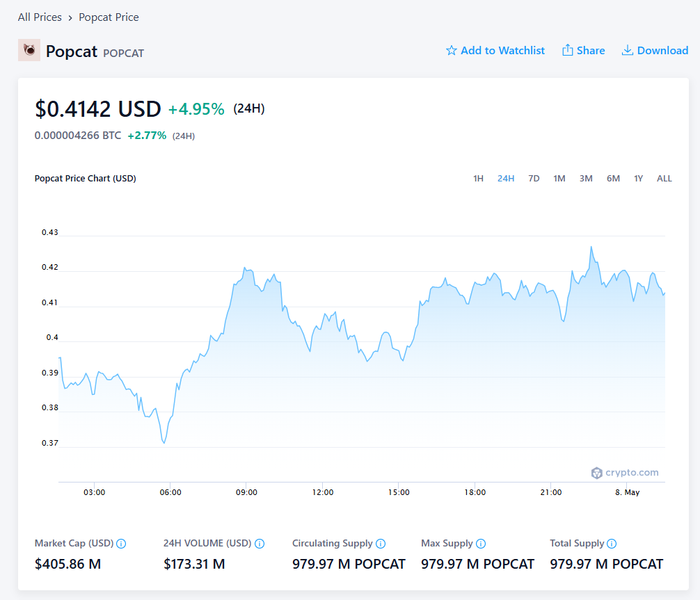Click the breadcrumb chevron separator

pos(70,18)
